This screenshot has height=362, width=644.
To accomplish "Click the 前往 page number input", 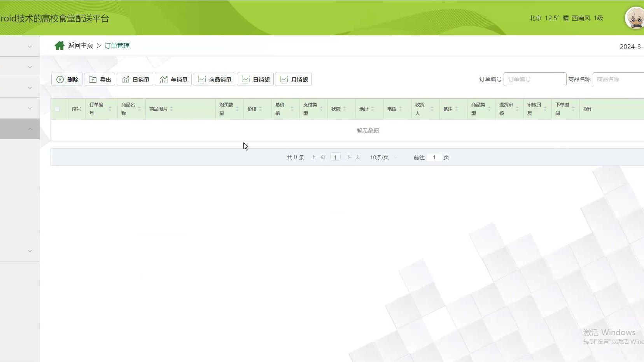I will tap(434, 157).
